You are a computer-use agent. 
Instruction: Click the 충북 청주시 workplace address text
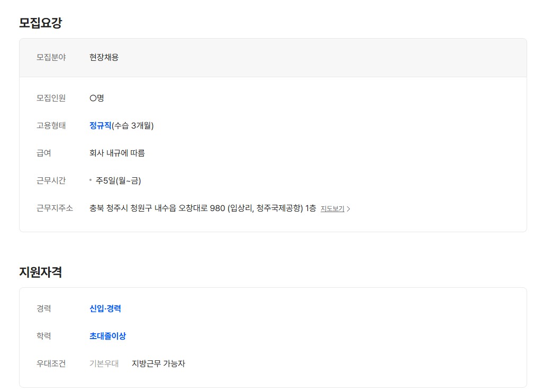[203, 208]
